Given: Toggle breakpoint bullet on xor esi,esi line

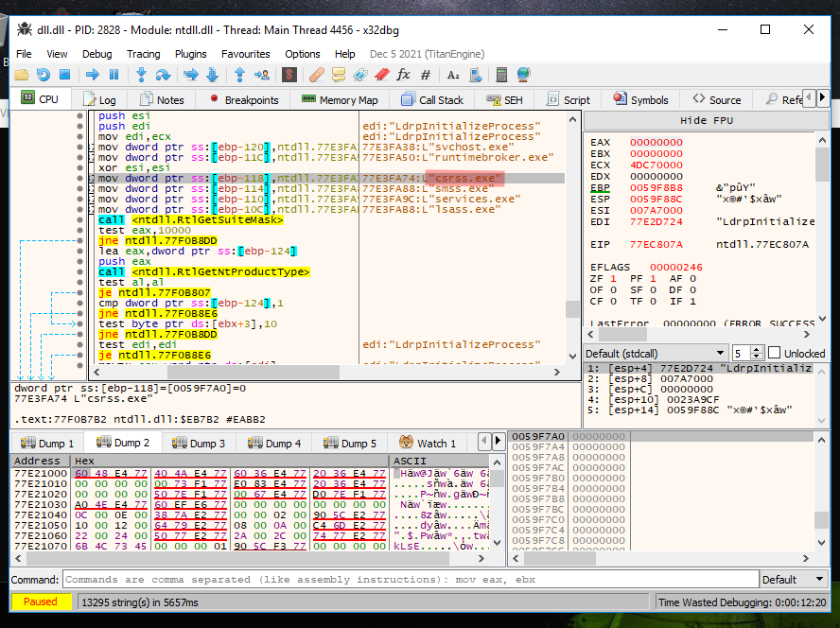Looking at the screenshot, I should click(80, 167).
